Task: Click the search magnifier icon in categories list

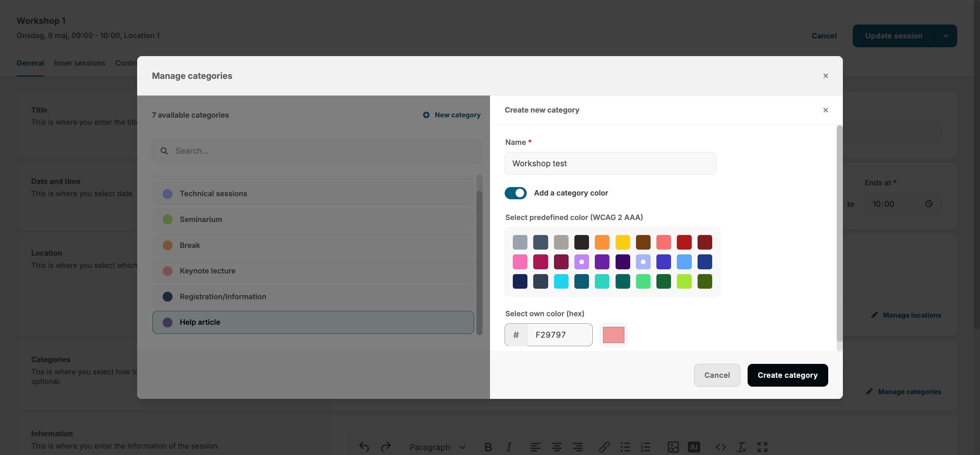Action: (x=164, y=151)
